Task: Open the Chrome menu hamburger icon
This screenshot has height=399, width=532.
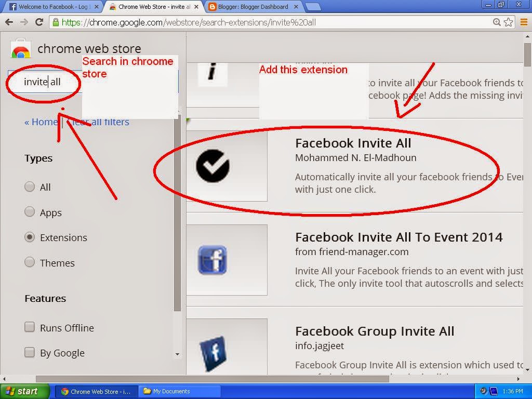Action: click(x=524, y=22)
